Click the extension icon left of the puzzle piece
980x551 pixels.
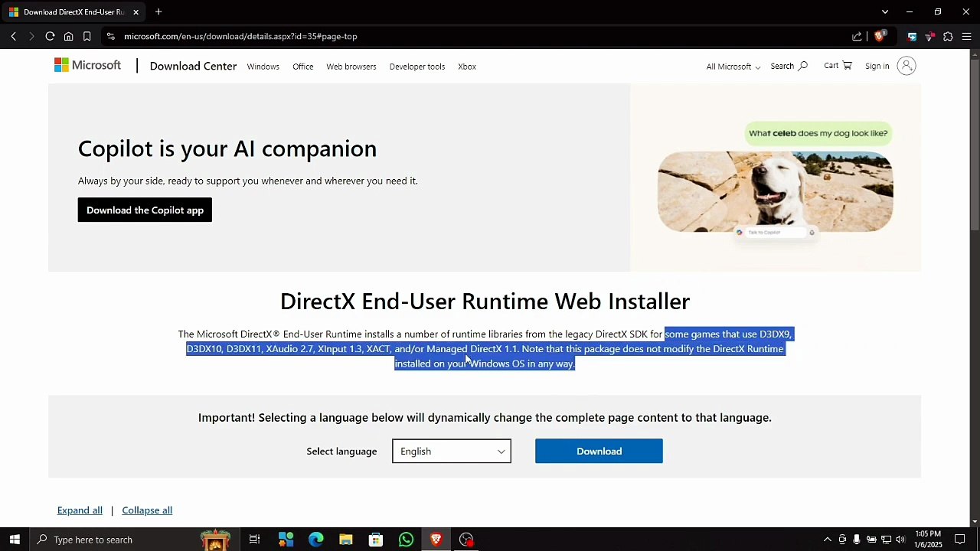[x=929, y=36]
